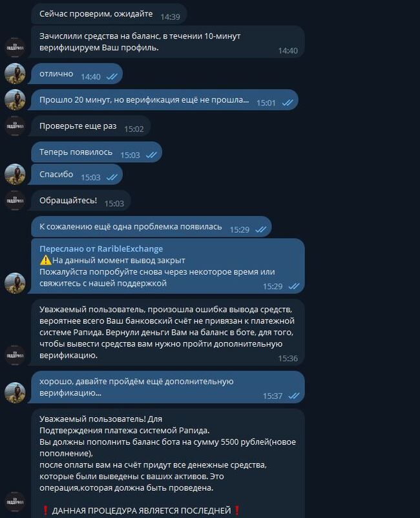Click read checkmarks on 'Теперь появилось' message
Image resolution: width=420 pixels, height=518 pixels.
click(151, 155)
